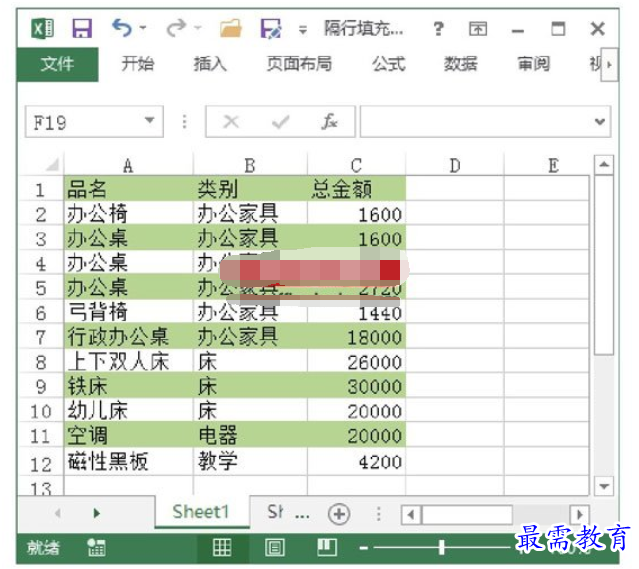Select cell with value 4200
639x569 pixels.
pyautogui.click(x=357, y=462)
